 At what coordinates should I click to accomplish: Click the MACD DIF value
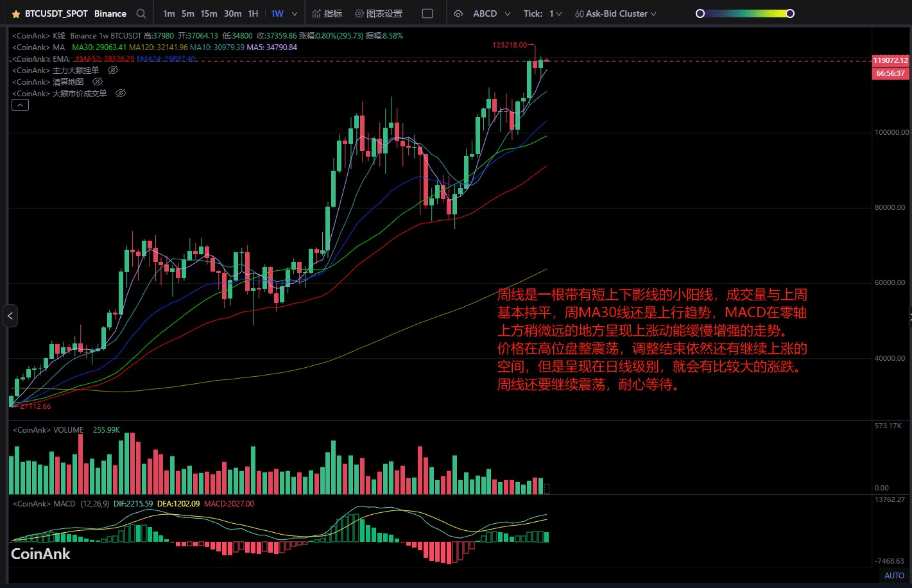[x=133, y=504]
